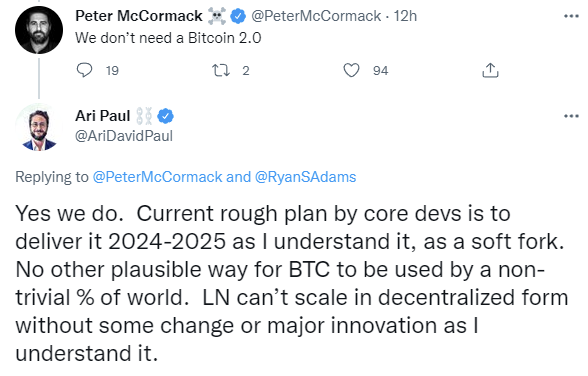
Task: Follow the @RyanSAdams mention link
Action: [305, 177]
